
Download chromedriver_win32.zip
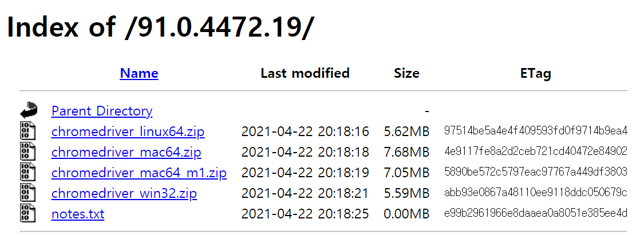coord(124,193)
